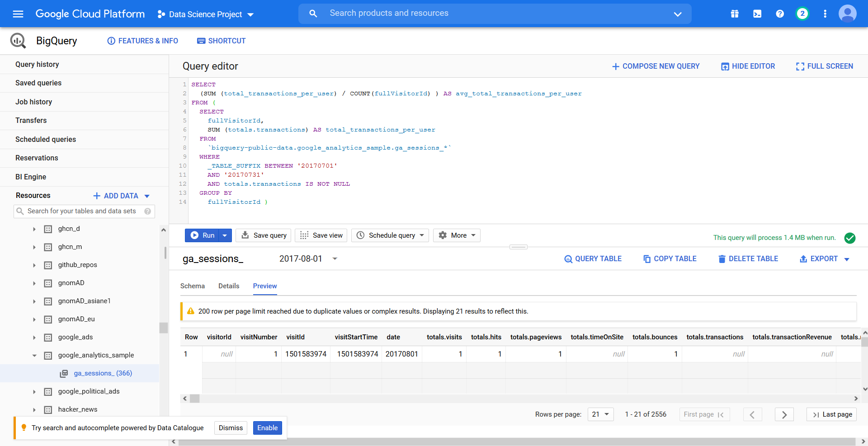The image size is (868, 446).
Task: Jump to Last page
Action: click(x=832, y=414)
